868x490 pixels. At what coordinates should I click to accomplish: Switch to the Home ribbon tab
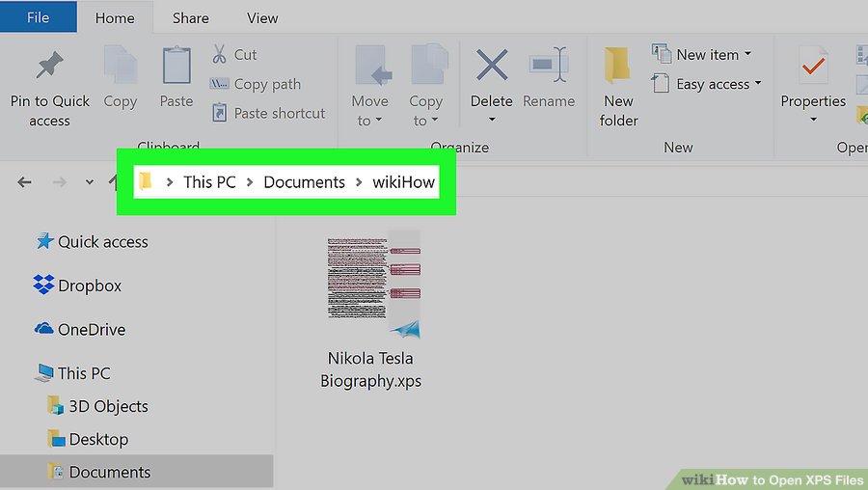tap(115, 17)
